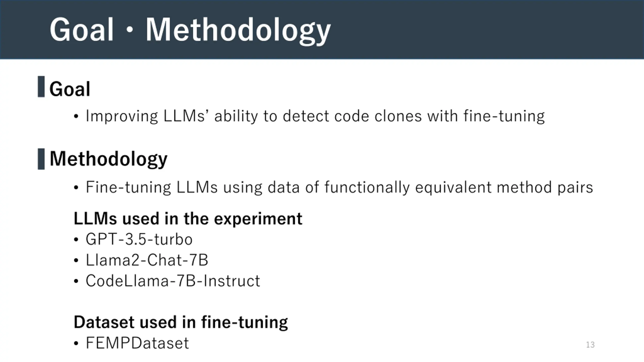Select the "LLMs used in the experiment" subheading

[188, 218]
